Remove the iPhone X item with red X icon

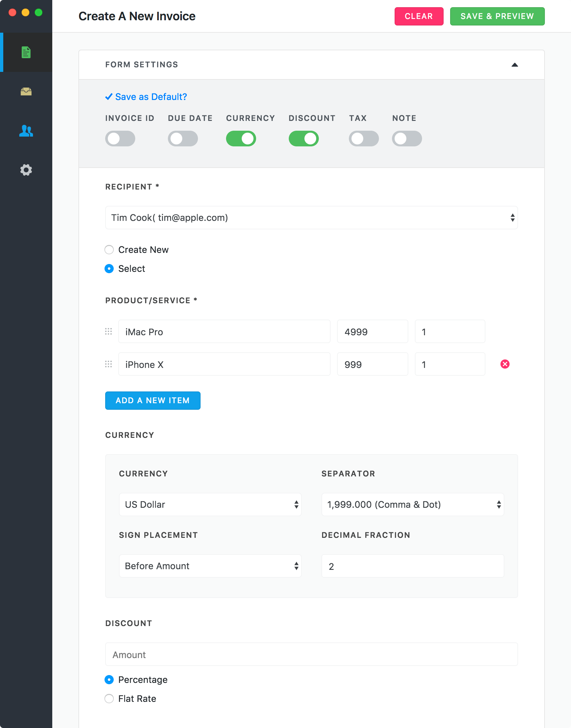pos(505,364)
